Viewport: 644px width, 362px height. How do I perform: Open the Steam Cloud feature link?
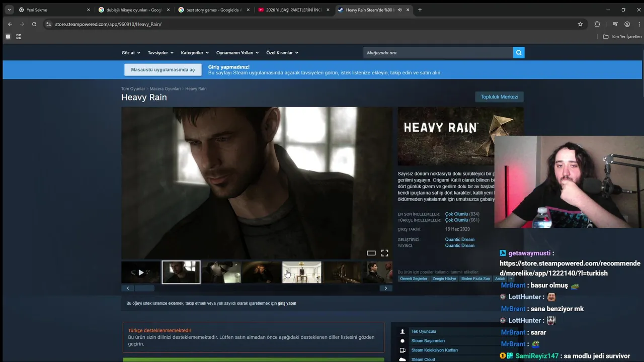point(423,359)
